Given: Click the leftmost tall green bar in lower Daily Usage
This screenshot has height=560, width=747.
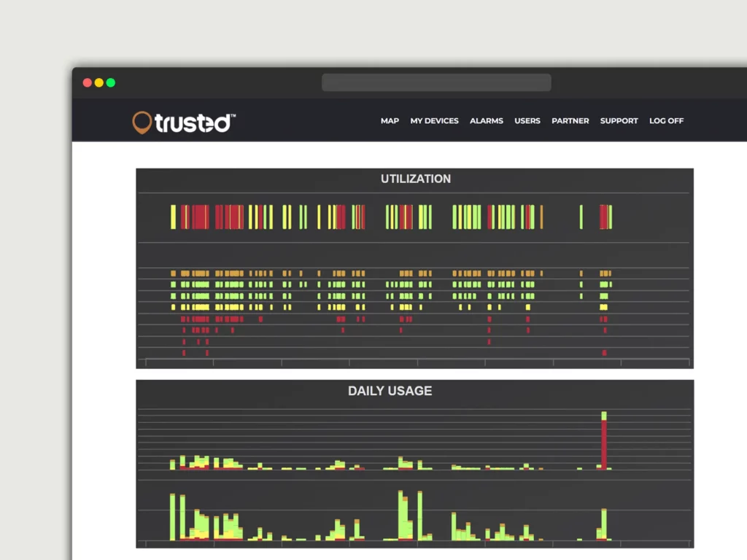Looking at the screenshot, I should [173, 516].
